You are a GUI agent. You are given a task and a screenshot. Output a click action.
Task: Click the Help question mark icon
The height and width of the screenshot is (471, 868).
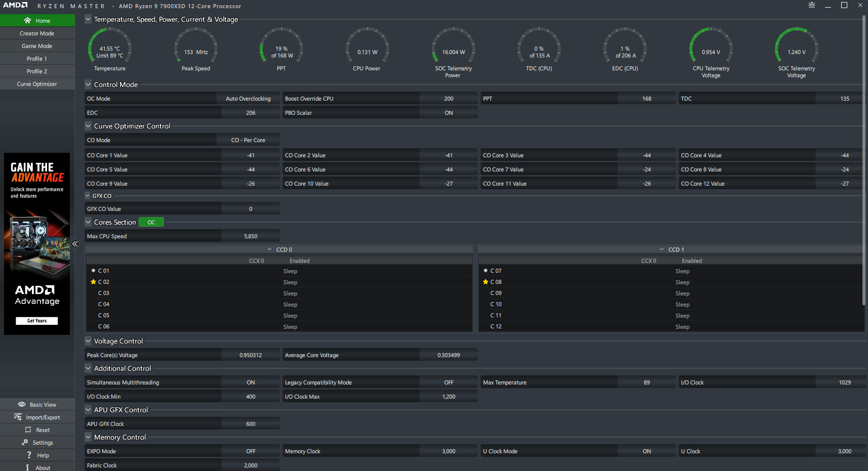tap(29, 455)
